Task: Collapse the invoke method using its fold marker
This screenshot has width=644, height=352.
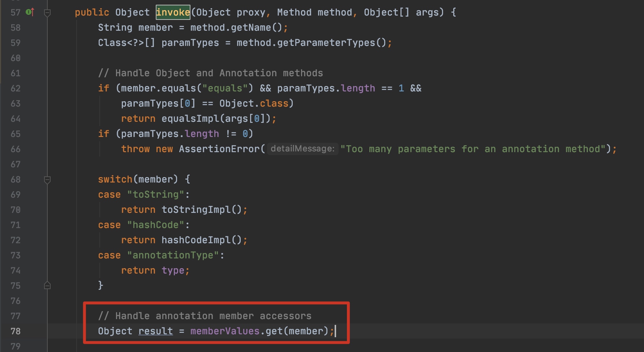Action: [47, 13]
